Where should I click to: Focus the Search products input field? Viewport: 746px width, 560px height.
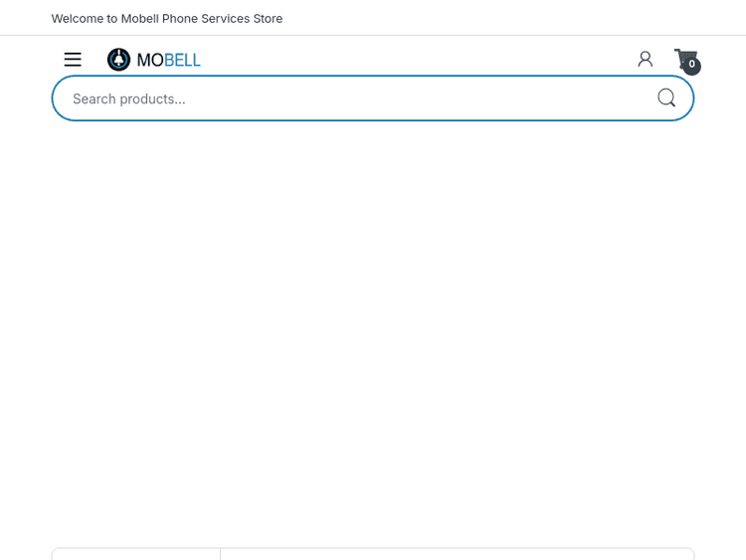[x=358, y=98]
